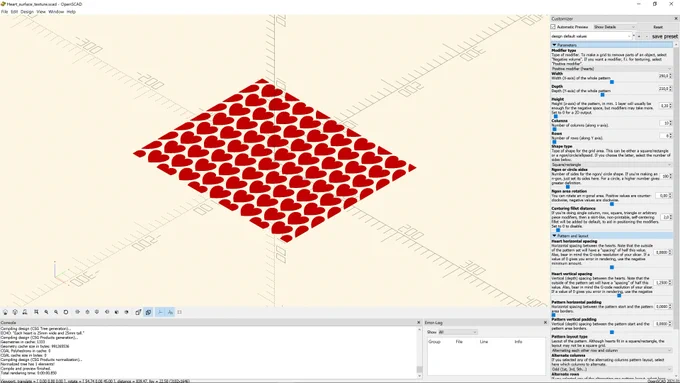680x383 pixels.
Task: Toggle the Show Axes icon
Action: tap(160, 312)
